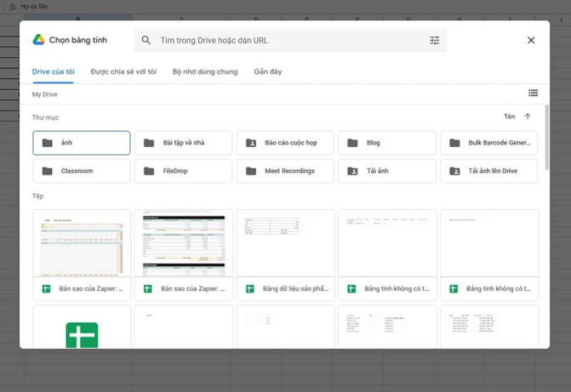
Task: Select Bảng dữ liệu sản phẩ... file thumbnail
Action: [285, 243]
